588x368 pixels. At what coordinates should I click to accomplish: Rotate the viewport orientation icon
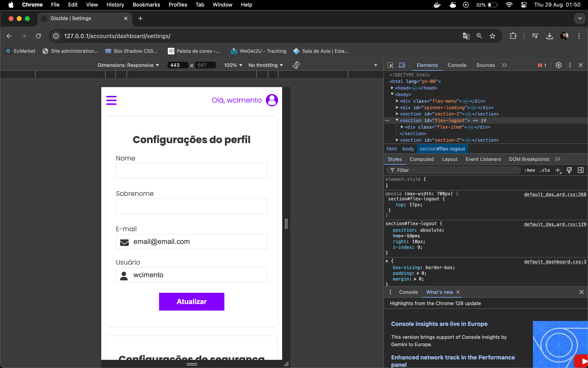296,65
